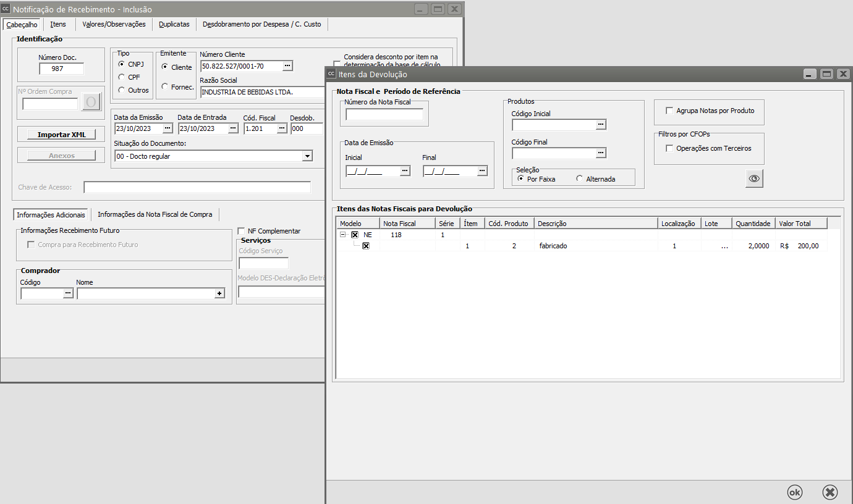This screenshot has height=504, width=853.
Task: Open date picker for Data de Entrada
Action: click(x=233, y=128)
